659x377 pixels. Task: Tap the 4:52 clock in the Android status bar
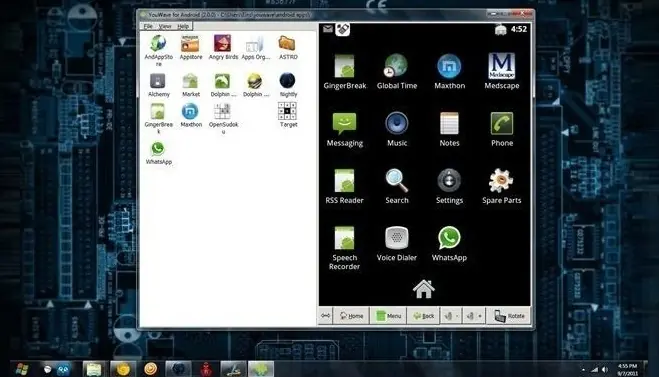pyautogui.click(x=519, y=29)
